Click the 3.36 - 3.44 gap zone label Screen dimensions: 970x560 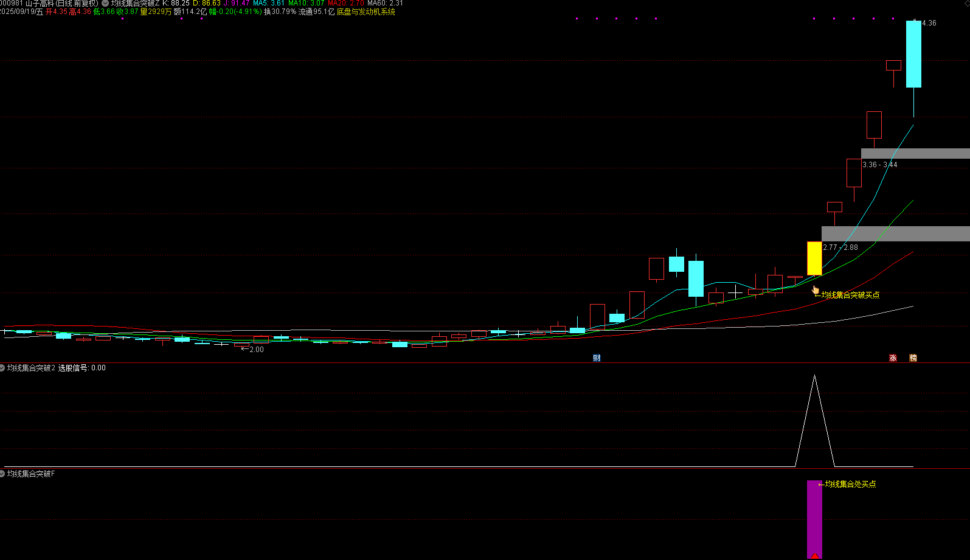(879, 165)
